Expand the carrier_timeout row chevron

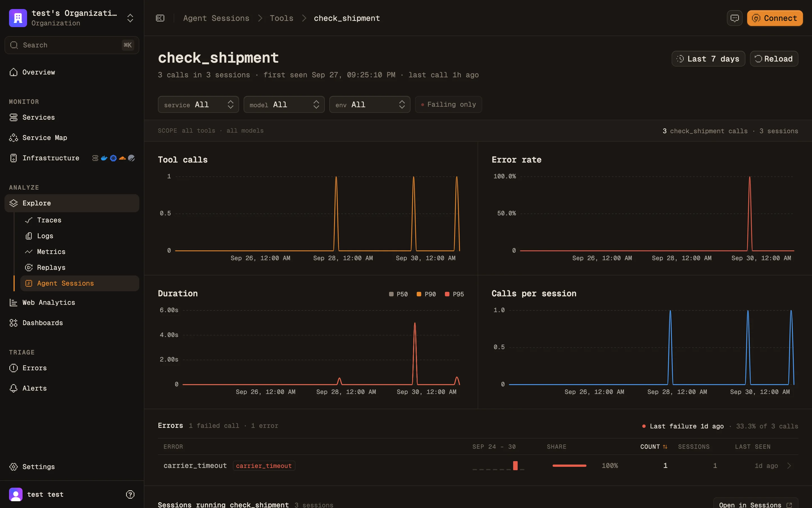pyautogui.click(x=789, y=466)
